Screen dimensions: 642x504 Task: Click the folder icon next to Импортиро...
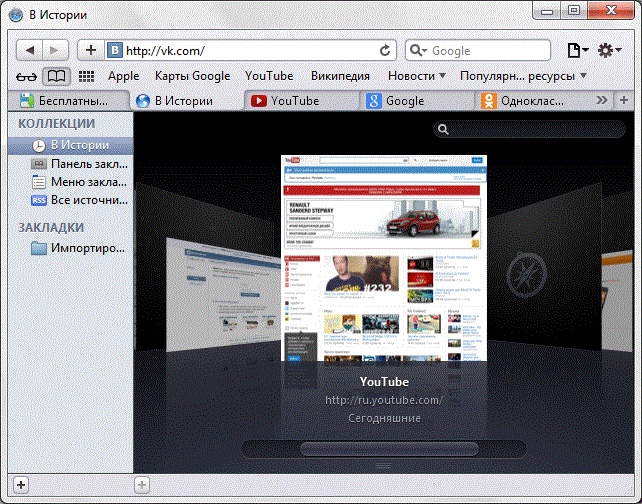(x=39, y=248)
